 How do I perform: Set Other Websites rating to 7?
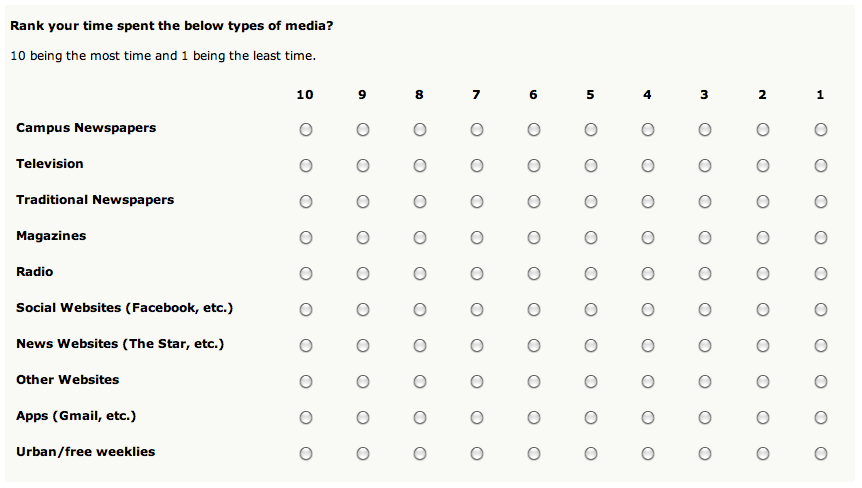tap(477, 382)
